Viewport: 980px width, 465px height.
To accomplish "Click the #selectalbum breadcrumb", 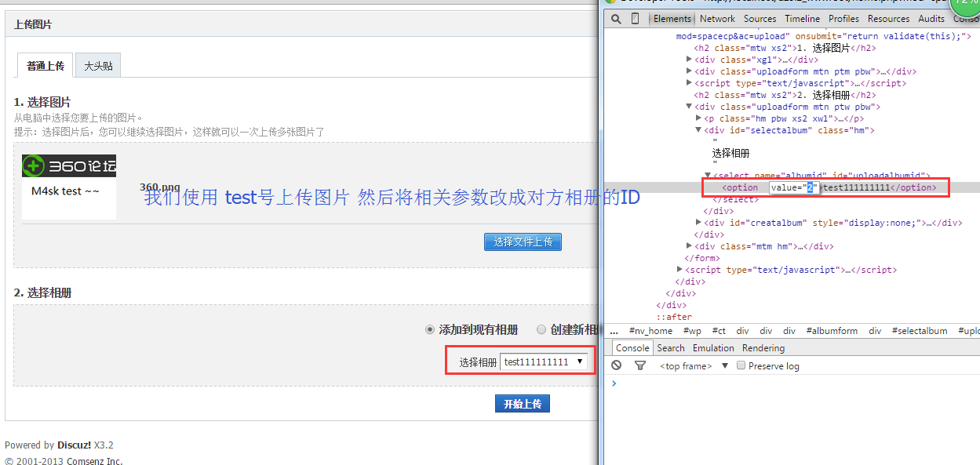I will (x=920, y=331).
